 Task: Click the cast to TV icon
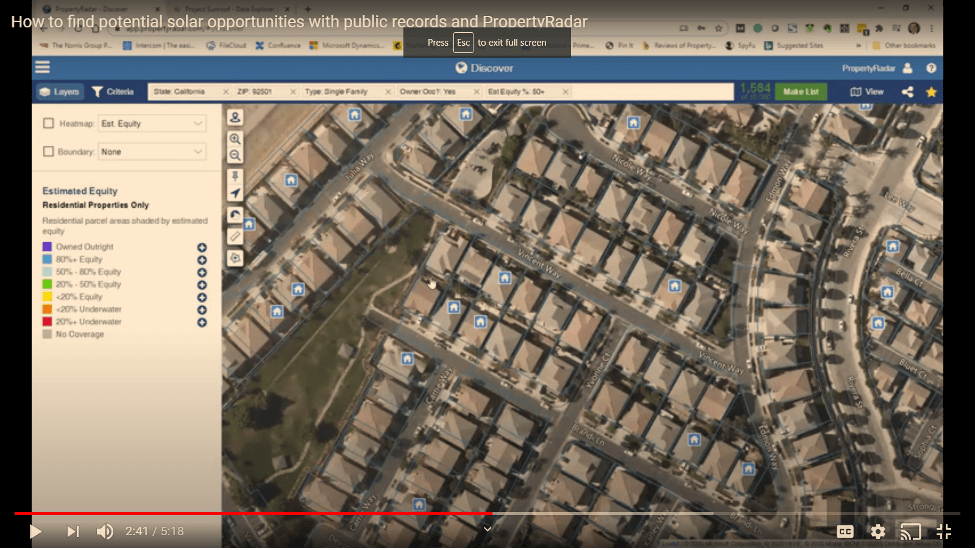point(910,531)
